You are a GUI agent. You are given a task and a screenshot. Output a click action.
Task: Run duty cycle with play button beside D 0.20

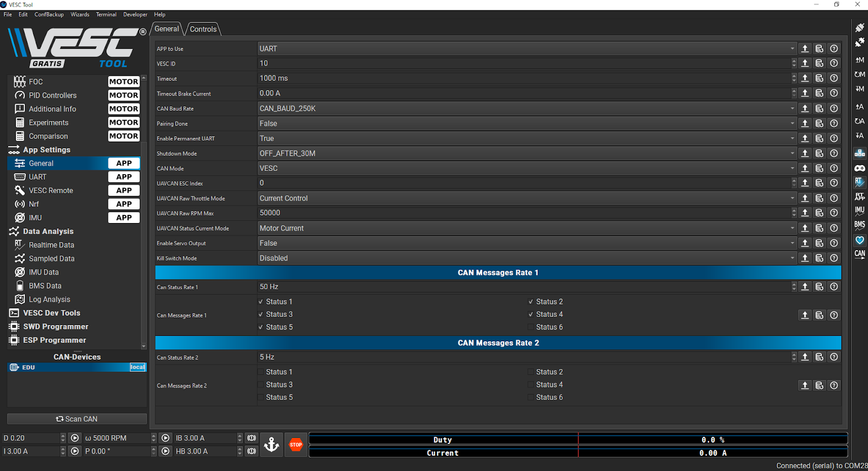tap(75, 438)
